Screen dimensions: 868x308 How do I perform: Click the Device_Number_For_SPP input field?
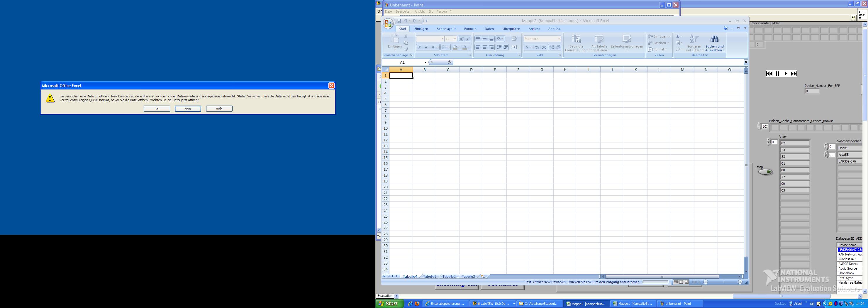click(812, 91)
